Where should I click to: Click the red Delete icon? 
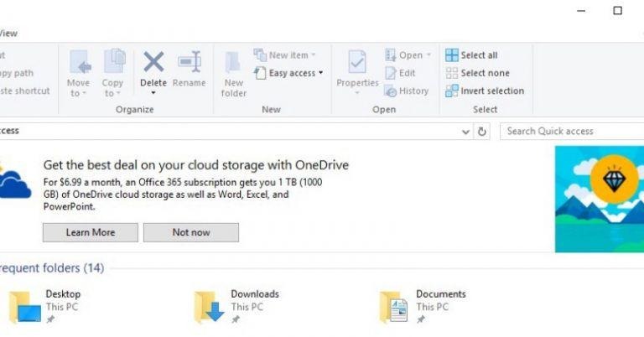tap(153, 62)
